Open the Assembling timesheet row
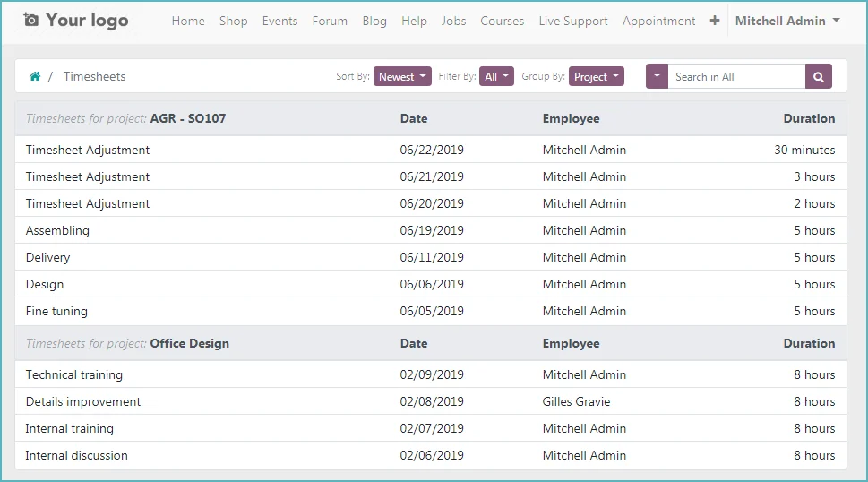The image size is (868, 482). [x=431, y=230]
